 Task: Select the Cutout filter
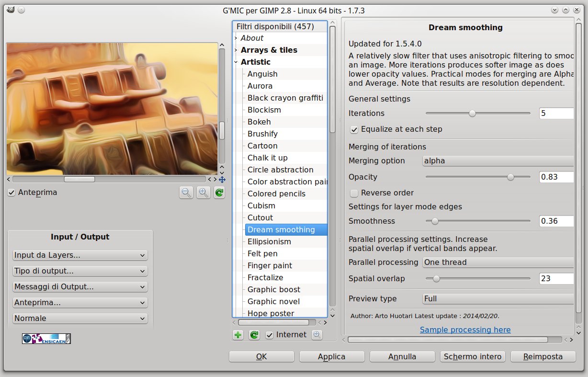tap(260, 218)
